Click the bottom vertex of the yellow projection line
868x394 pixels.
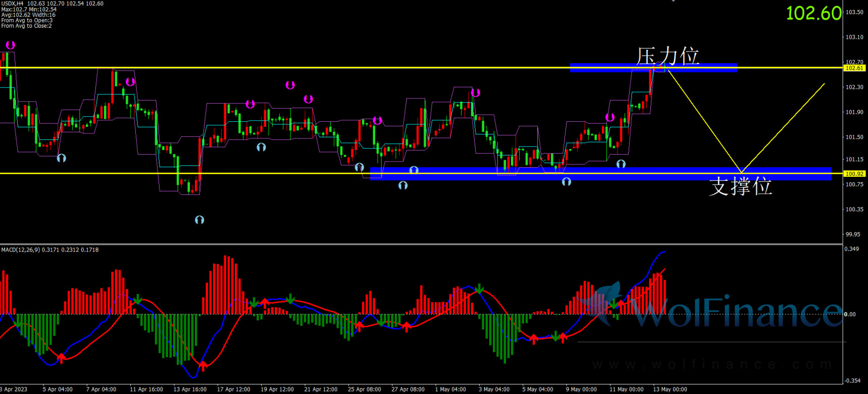pos(741,172)
